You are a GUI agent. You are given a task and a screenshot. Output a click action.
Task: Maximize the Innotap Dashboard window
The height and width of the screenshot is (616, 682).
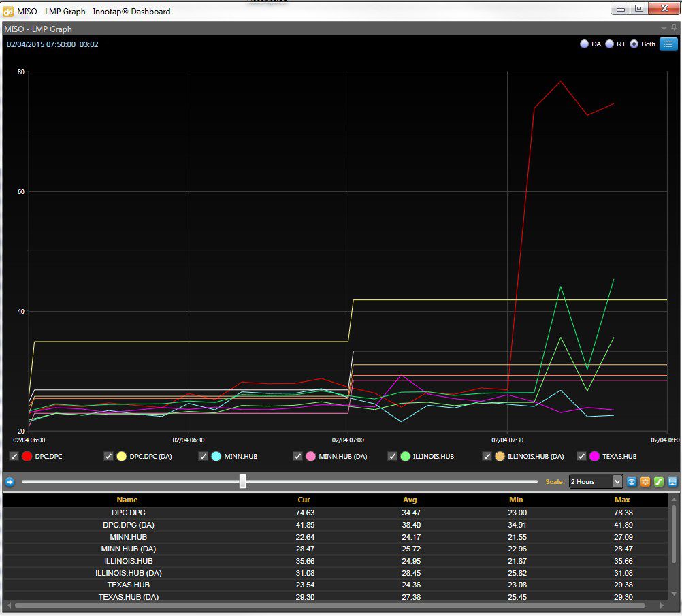(638, 8)
